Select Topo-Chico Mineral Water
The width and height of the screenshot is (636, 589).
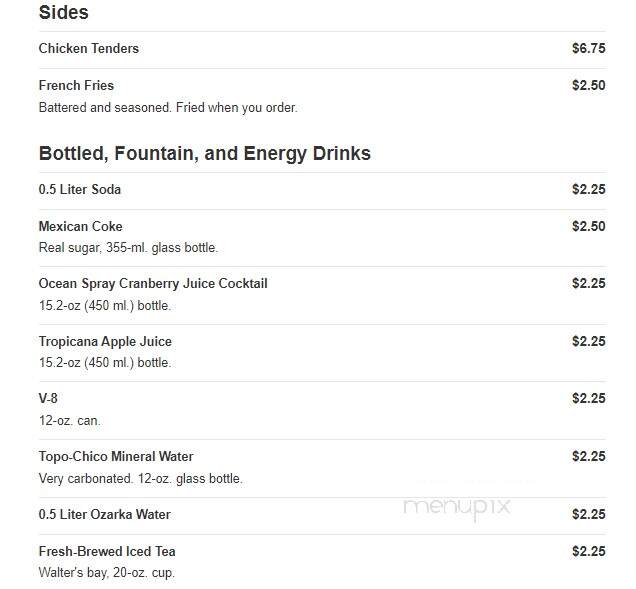click(116, 457)
